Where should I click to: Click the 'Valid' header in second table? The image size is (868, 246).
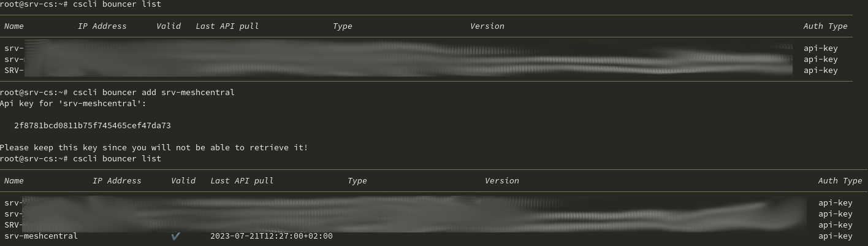[183, 181]
